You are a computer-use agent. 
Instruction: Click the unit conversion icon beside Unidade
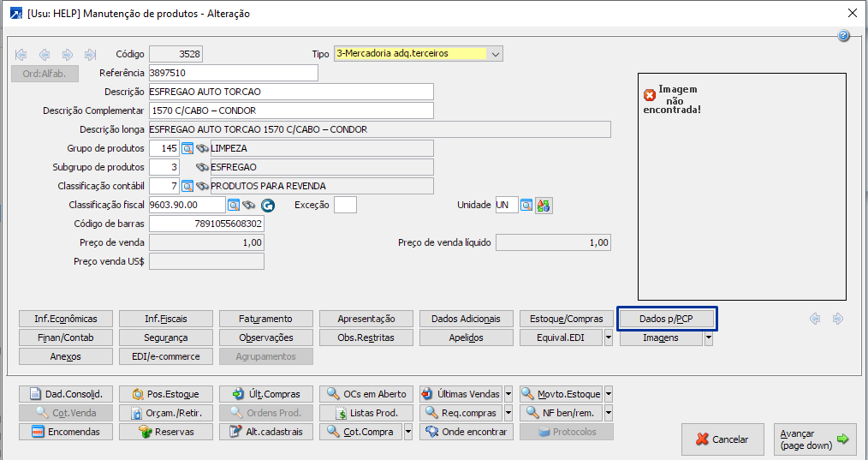[x=544, y=206]
